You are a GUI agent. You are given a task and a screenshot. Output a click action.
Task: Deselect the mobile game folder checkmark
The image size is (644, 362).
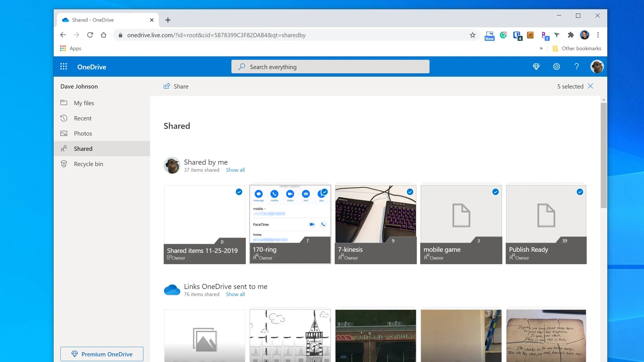pyautogui.click(x=496, y=192)
